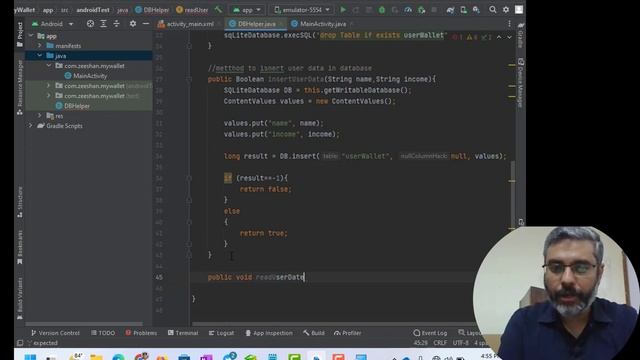
Task: Open App Inspection tool window
Action: (x=269, y=333)
